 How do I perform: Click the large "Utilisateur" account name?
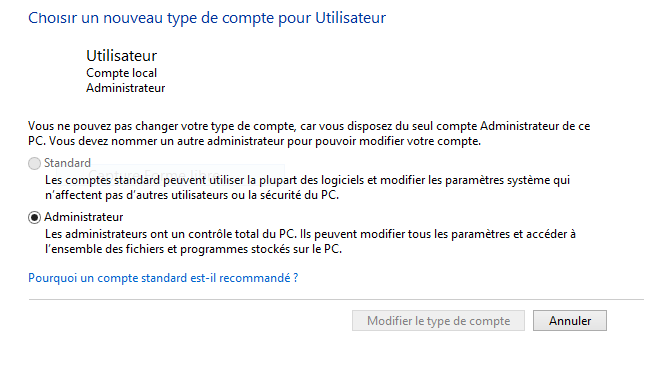pyautogui.click(x=122, y=56)
